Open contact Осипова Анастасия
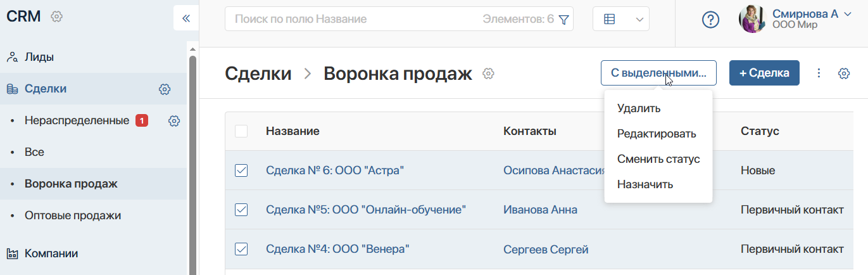868x275 pixels. pyautogui.click(x=554, y=170)
